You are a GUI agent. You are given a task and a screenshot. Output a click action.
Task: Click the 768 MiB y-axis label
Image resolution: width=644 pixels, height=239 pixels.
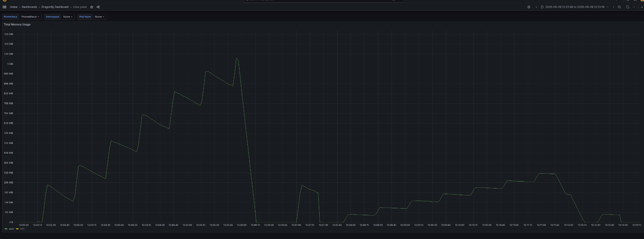pyautogui.click(x=9, y=103)
